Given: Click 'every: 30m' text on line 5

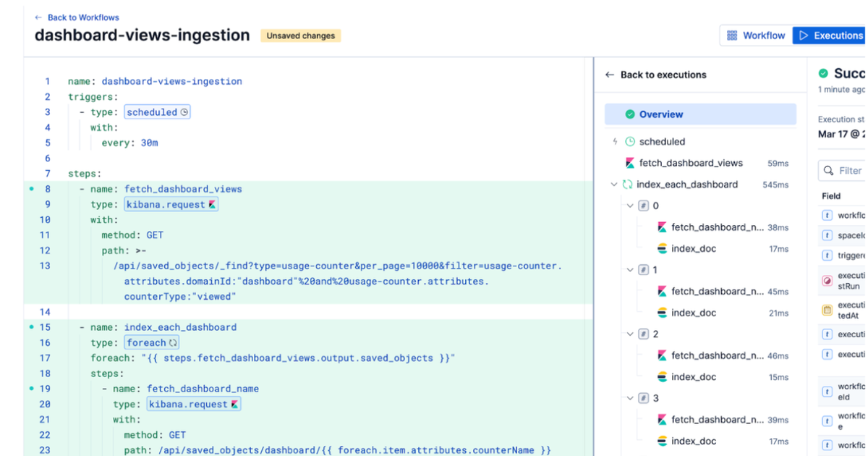Looking at the screenshot, I should coord(129,143).
